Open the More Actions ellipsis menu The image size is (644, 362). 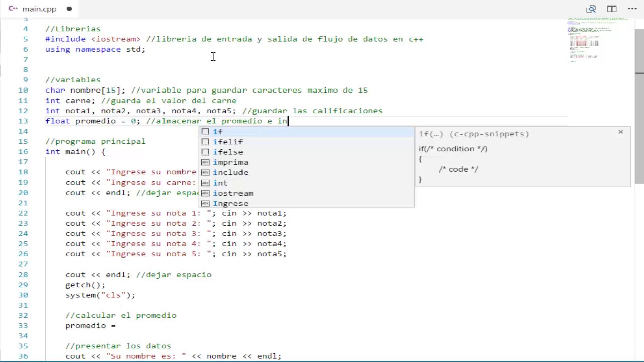[x=632, y=9]
